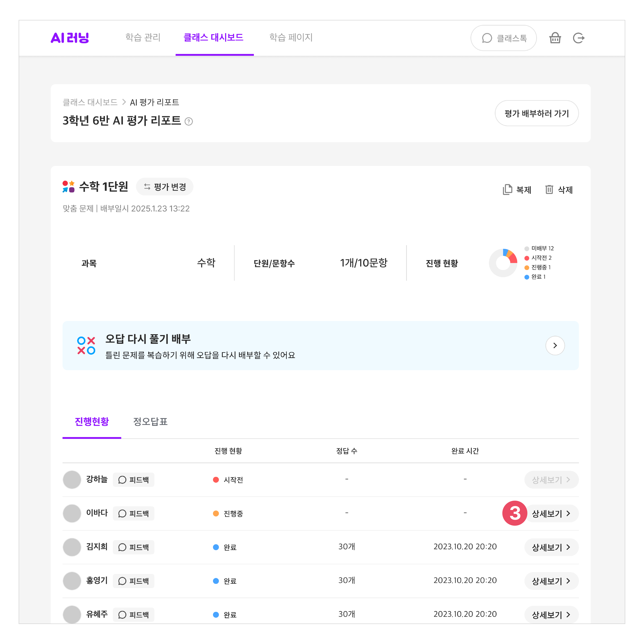Click the 정답 수 column header
644x644 pixels.
click(347, 451)
